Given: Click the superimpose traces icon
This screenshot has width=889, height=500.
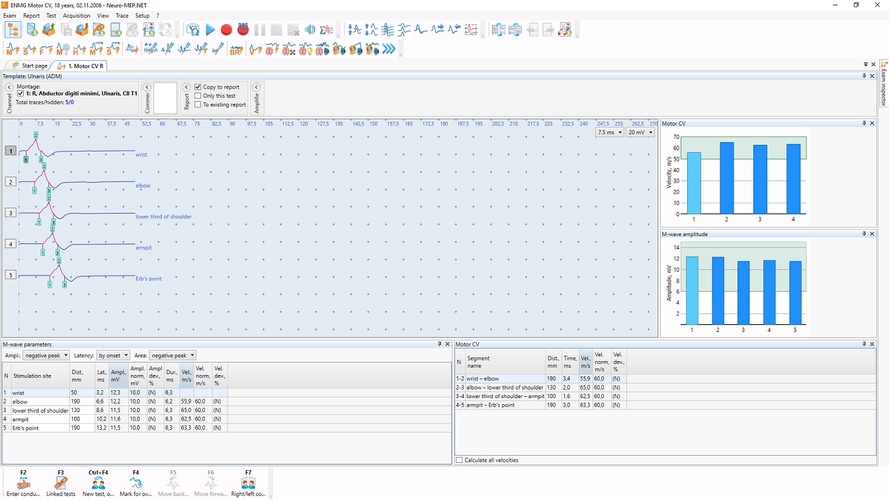Looking at the screenshot, I should 387,29.
